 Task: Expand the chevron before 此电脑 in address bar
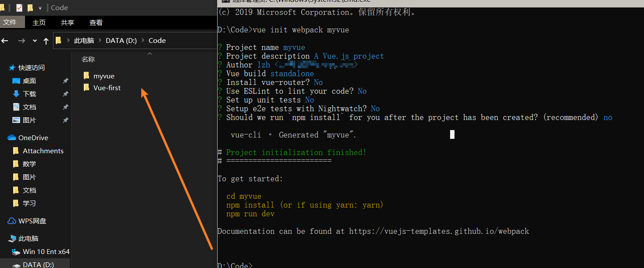68,41
